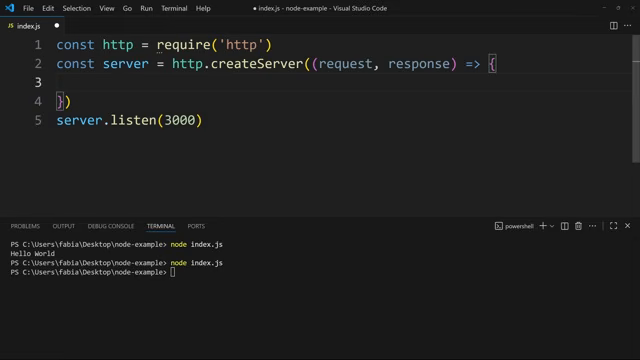Click the arrow function => symbol
640x360 pixels.
(x=473, y=64)
